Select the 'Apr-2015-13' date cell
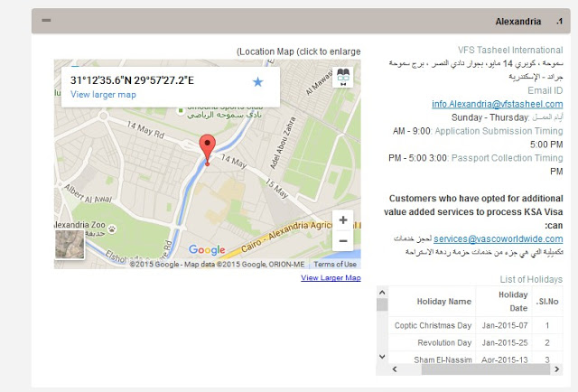The image size is (578, 392). (x=505, y=359)
